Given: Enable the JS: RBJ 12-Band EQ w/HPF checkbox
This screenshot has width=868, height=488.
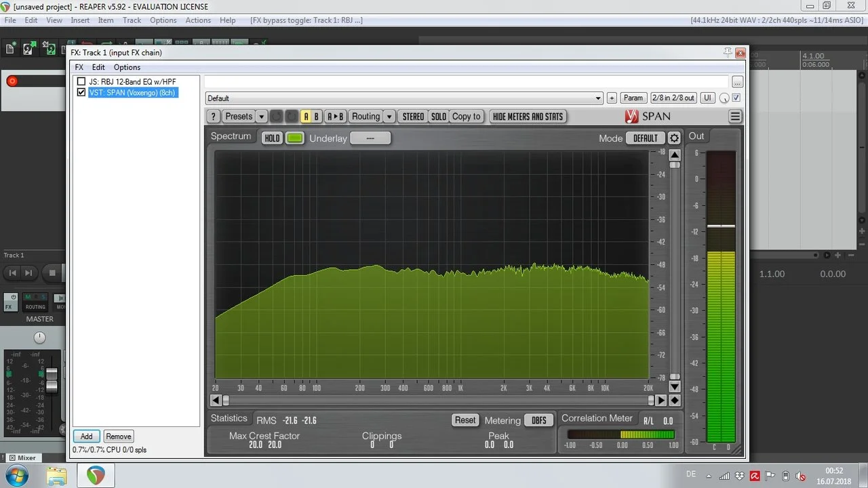Looking at the screenshot, I should [81, 82].
